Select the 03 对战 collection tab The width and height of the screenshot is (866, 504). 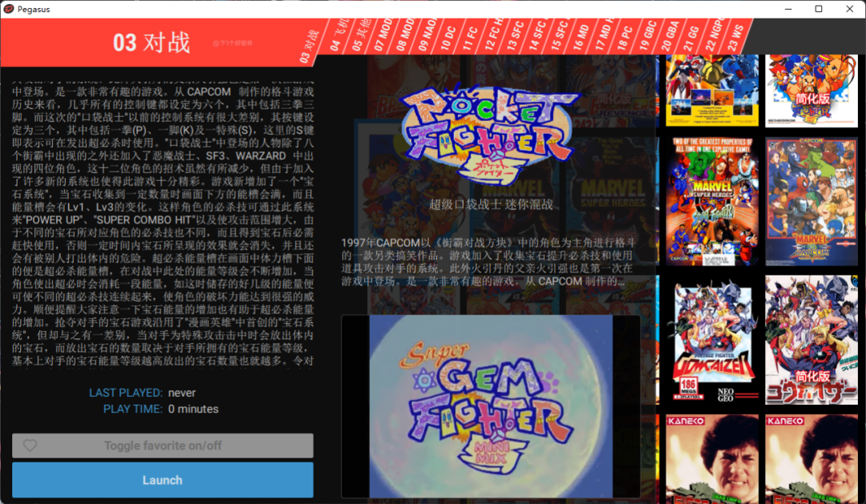310,45
